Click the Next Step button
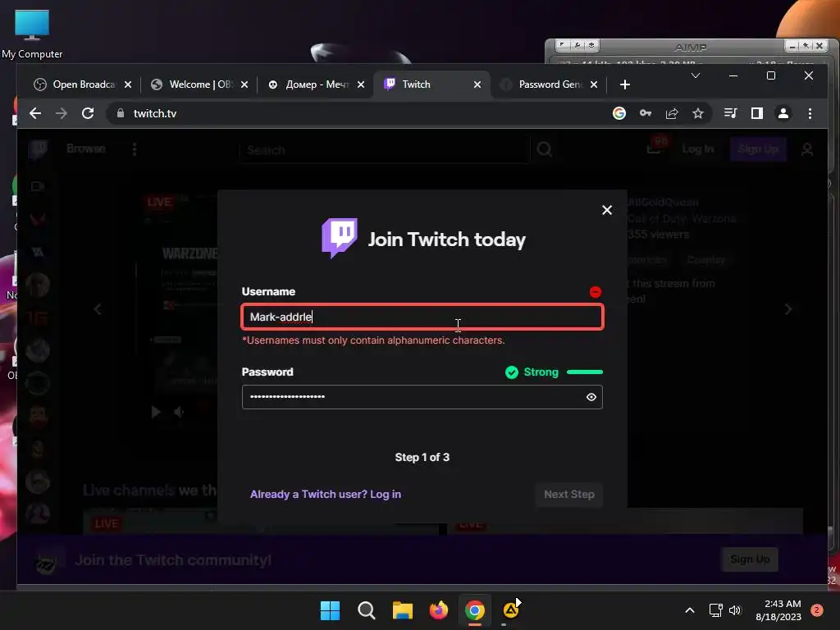This screenshot has width=840, height=630. pos(569,495)
